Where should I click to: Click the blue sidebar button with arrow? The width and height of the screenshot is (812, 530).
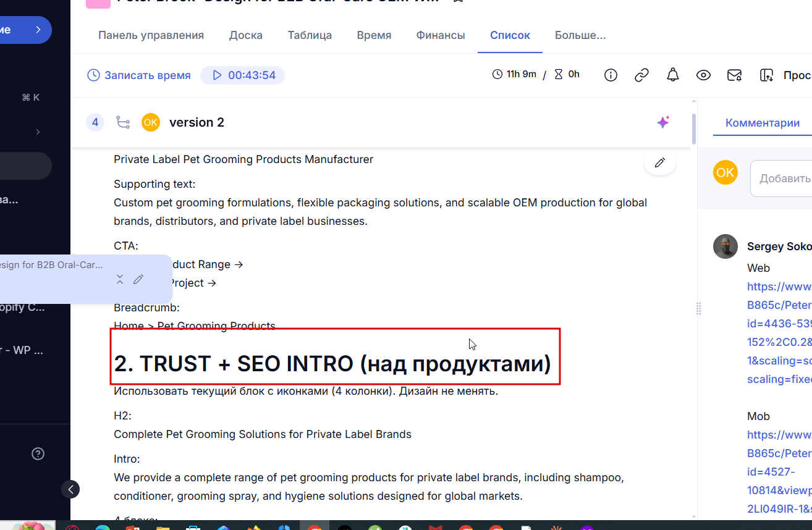pos(25,30)
